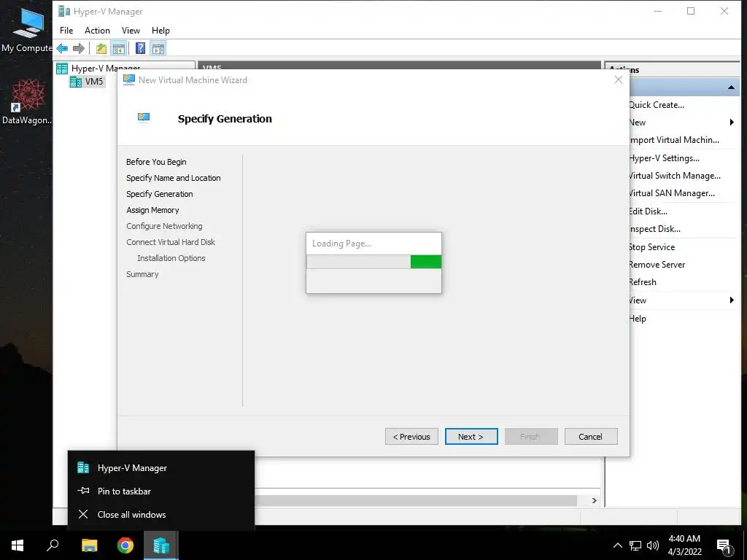Screen dimensions: 747x560
Task: Open the View menu in menu bar
Action: [131, 31]
